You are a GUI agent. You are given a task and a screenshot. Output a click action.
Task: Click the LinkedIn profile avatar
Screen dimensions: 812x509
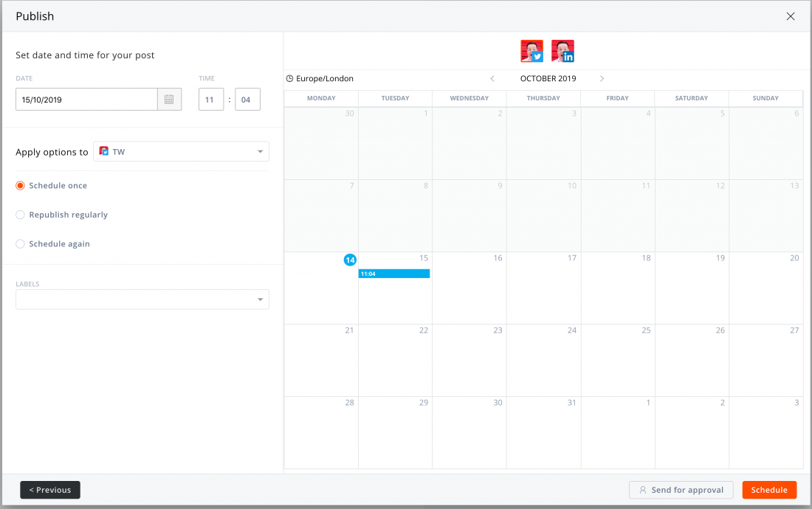click(562, 51)
